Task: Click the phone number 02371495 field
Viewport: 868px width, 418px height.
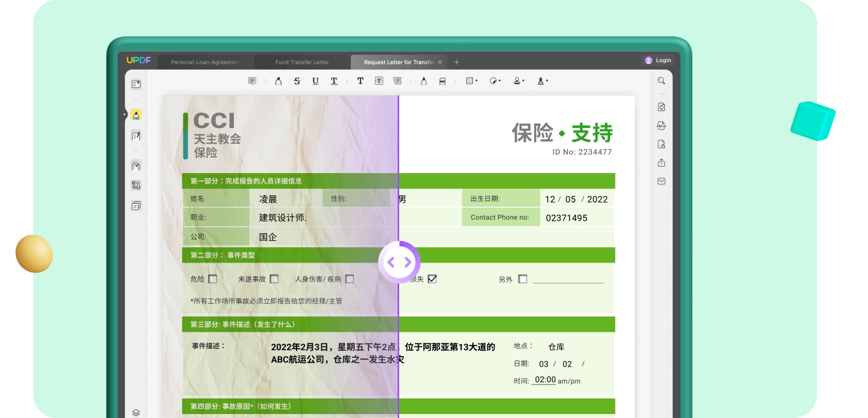Action: (x=566, y=218)
